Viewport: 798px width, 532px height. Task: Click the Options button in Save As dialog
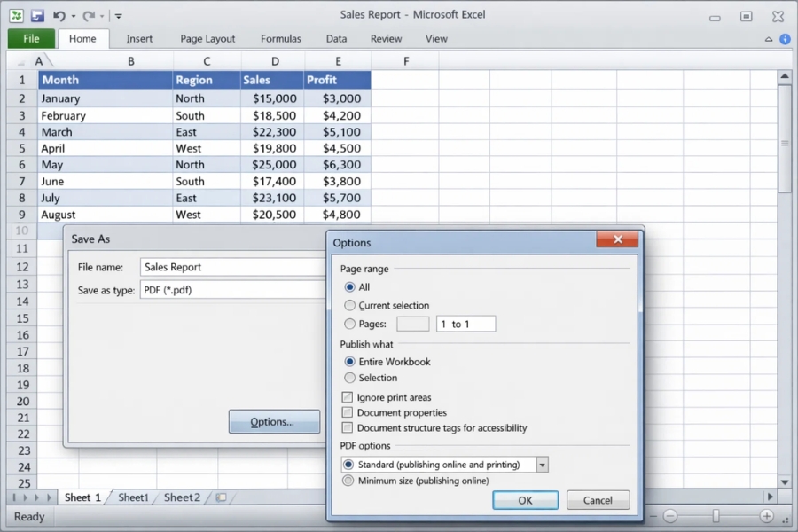274,422
